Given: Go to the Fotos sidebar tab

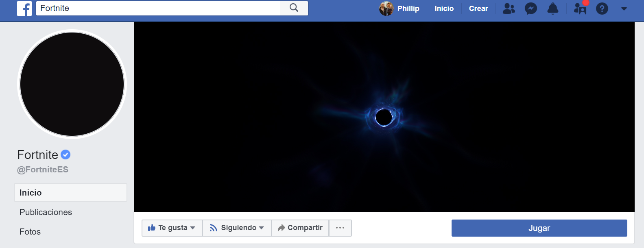Looking at the screenshot, I should (x=30, y=232).
